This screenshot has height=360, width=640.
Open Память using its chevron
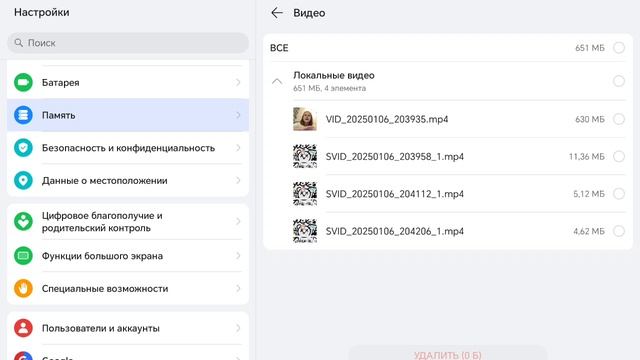coord(238,115)
